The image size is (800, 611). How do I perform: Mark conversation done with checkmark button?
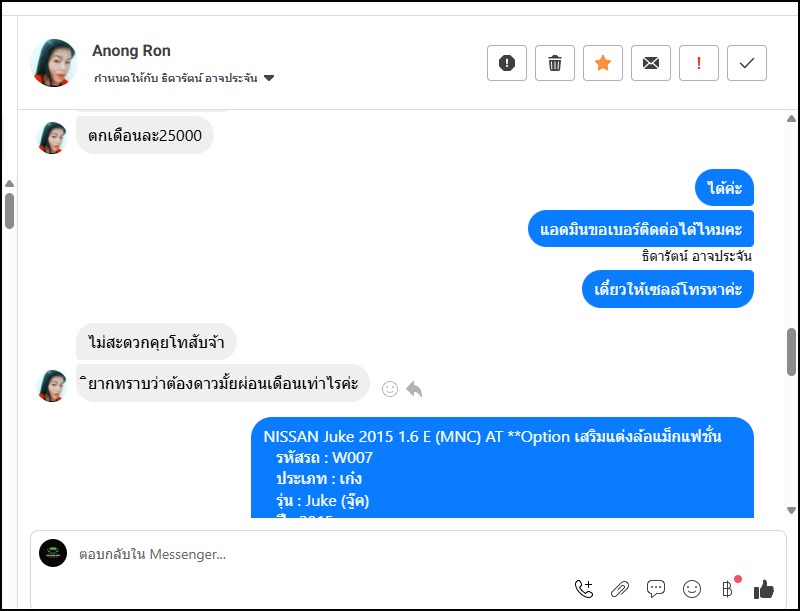[747, 63]
